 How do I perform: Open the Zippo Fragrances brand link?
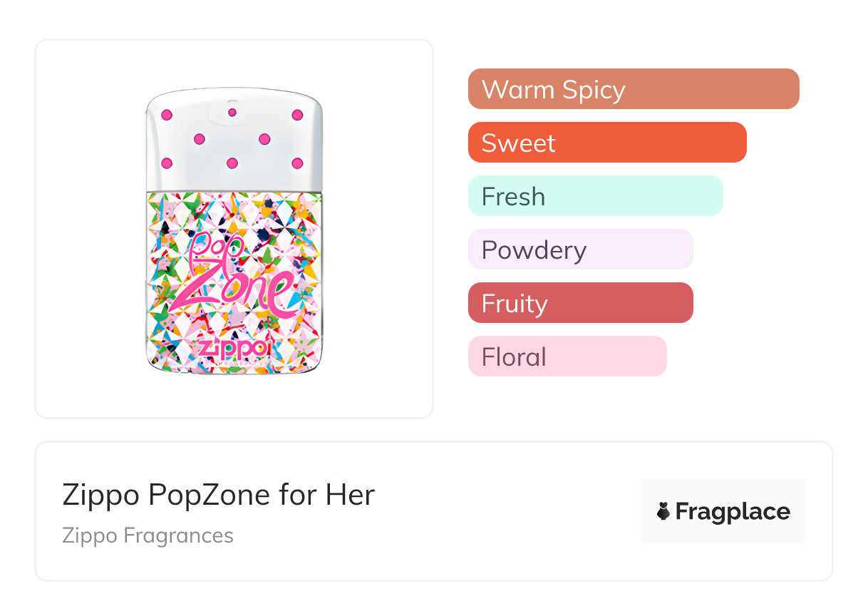click(x=148, y=535)
